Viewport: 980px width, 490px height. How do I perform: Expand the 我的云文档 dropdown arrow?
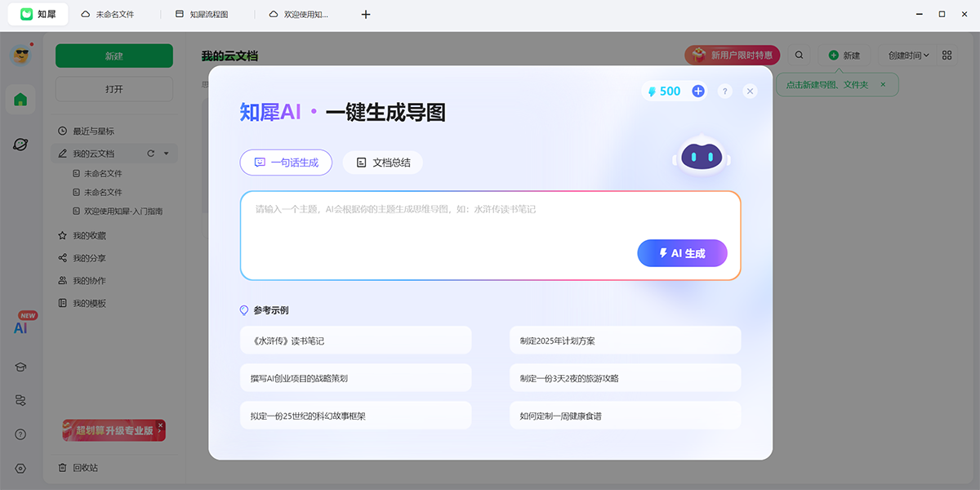coord(167,154)
